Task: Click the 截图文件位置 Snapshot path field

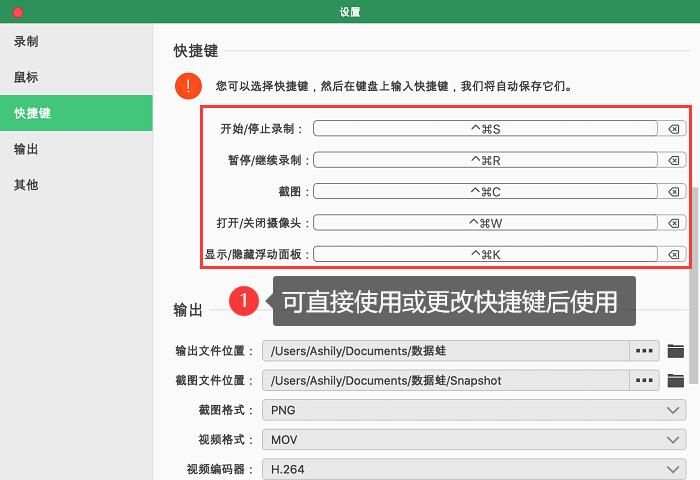Action: coord(446,380)
